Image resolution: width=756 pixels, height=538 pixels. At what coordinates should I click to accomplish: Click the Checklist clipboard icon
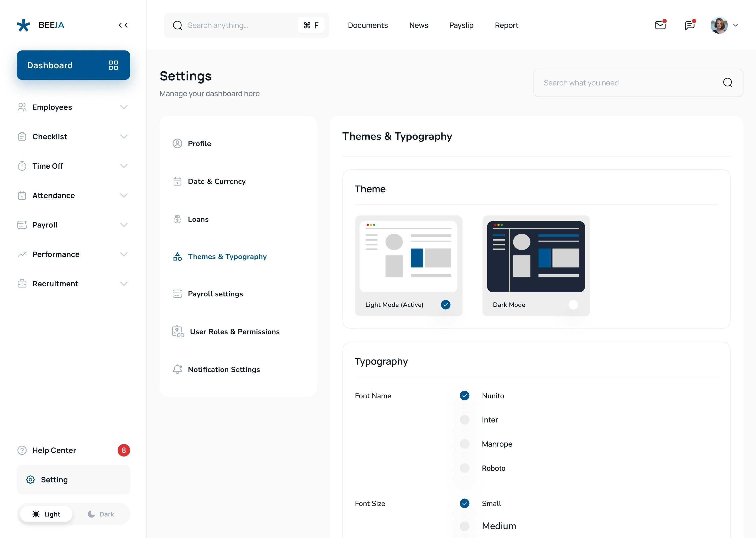(22, 136)
